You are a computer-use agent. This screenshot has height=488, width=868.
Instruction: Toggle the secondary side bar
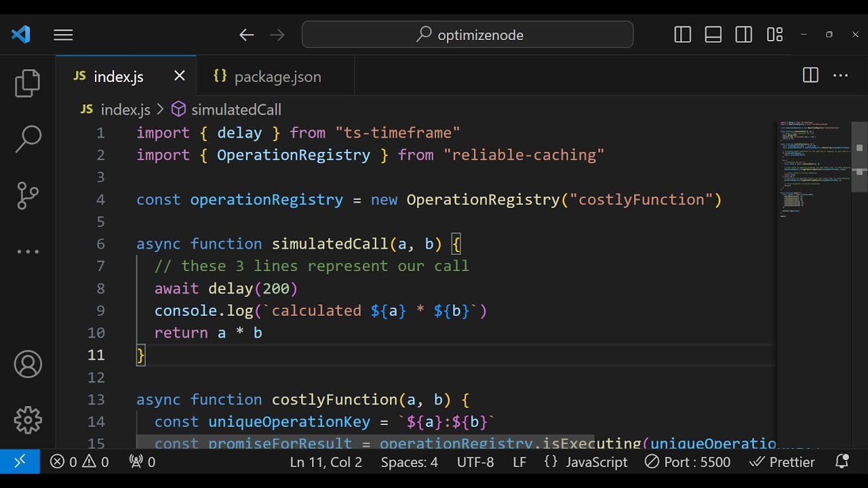(x=744, y=35)
